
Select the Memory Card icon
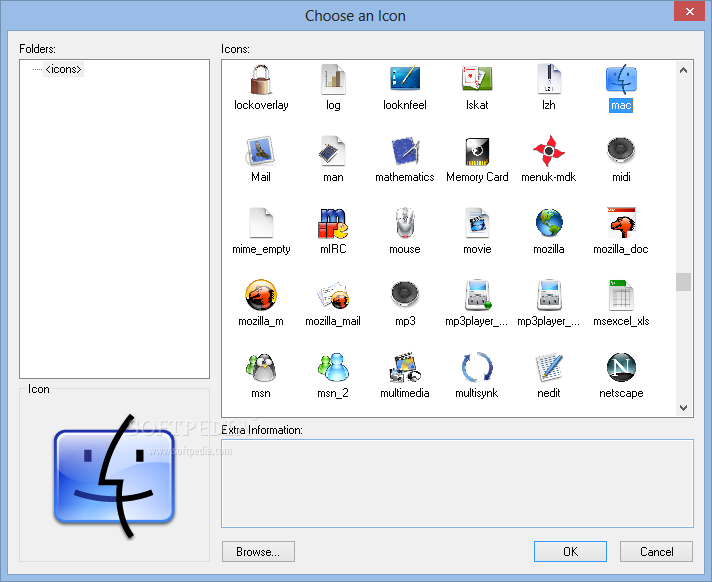pyautogui.click(x=477, y=152)
